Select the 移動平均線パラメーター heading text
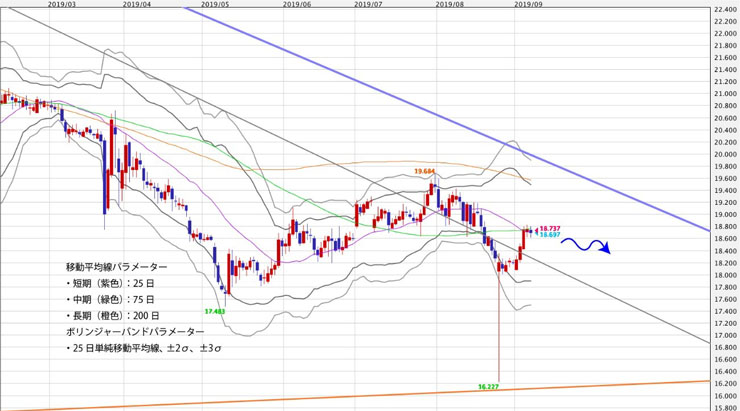Screen dimensions: 740x411 pyautogui.click(x=117, y=267)
